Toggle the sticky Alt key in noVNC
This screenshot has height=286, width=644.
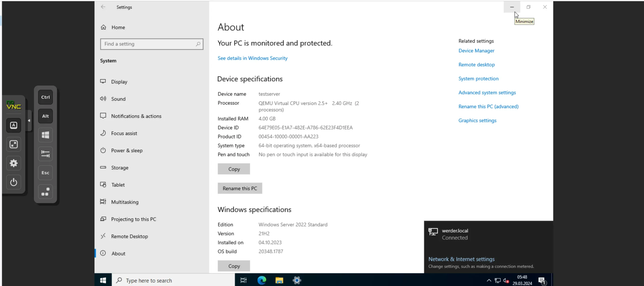tap(45, 116)
